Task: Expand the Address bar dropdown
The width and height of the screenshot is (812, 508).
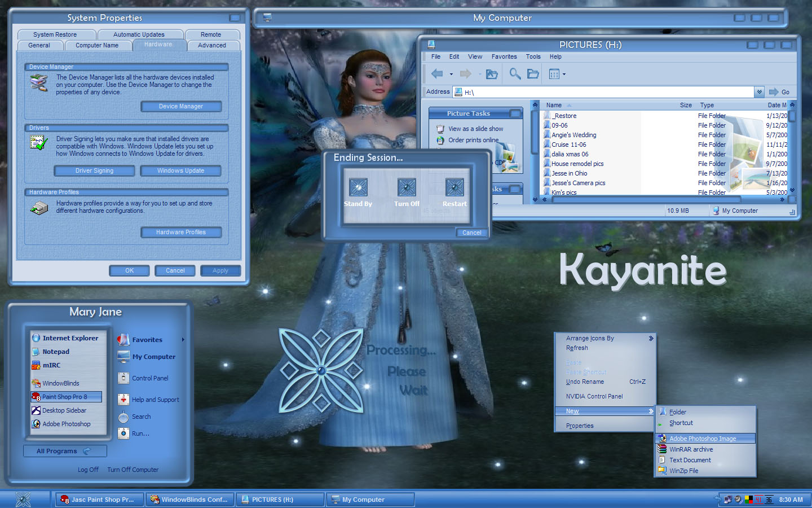Action: tap(760, 92)
